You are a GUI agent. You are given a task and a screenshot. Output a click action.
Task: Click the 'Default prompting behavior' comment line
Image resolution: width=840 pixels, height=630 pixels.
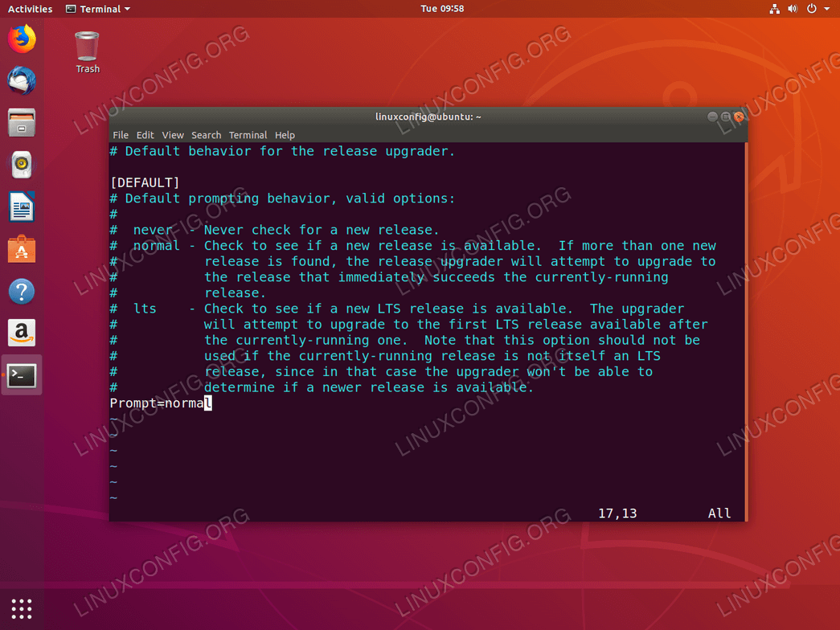point(282,198)
